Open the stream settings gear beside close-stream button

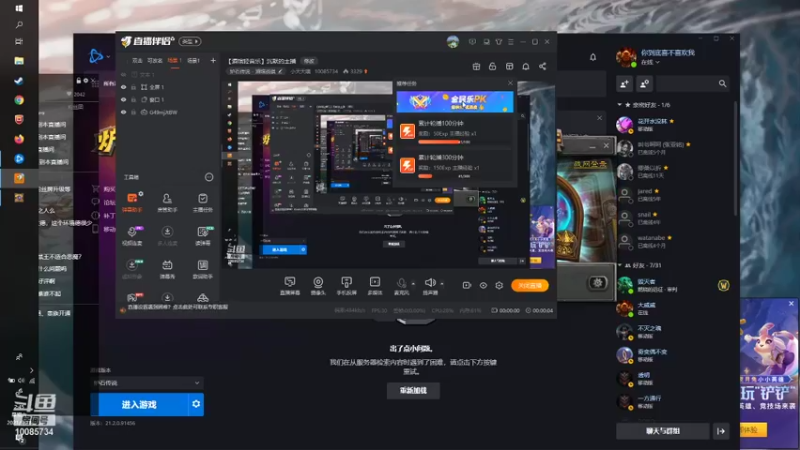click(x=499, y=285)
